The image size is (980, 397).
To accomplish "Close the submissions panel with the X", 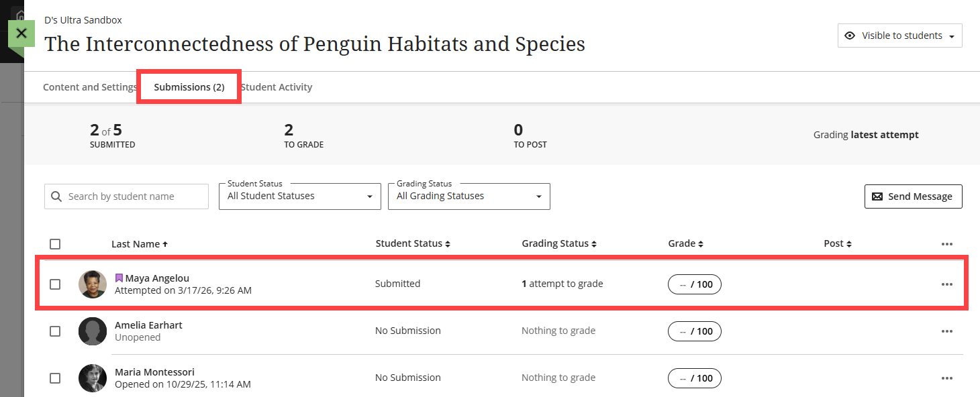I will (x=21, y=33).
